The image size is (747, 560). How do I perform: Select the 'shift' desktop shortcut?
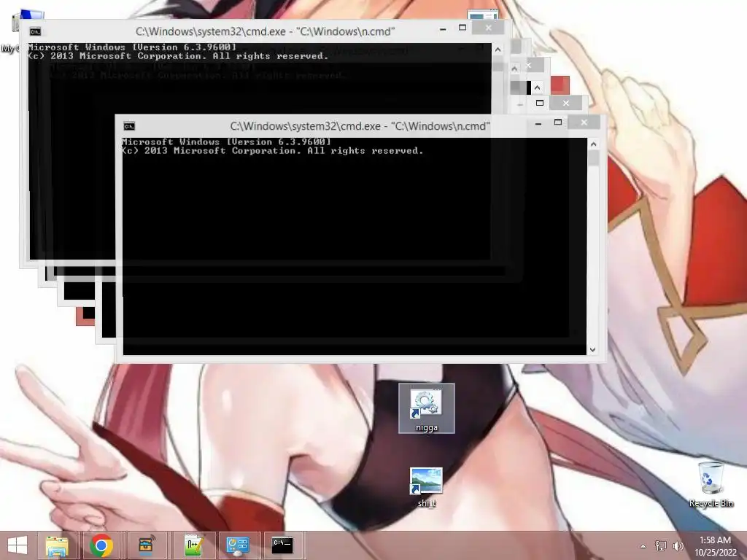pos(426,487)
